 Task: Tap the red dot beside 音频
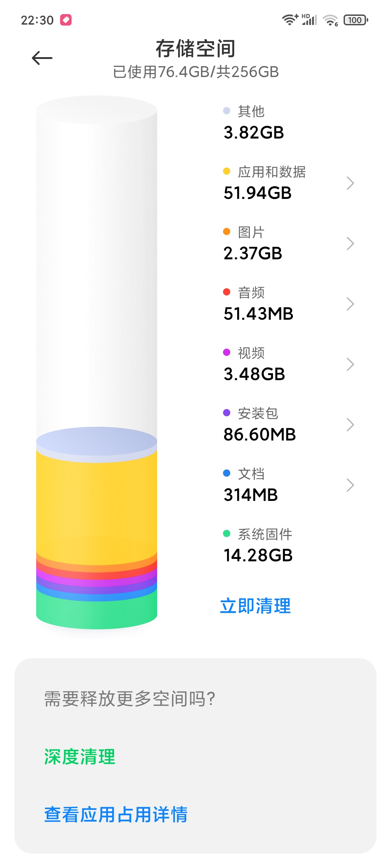(227, 292)
